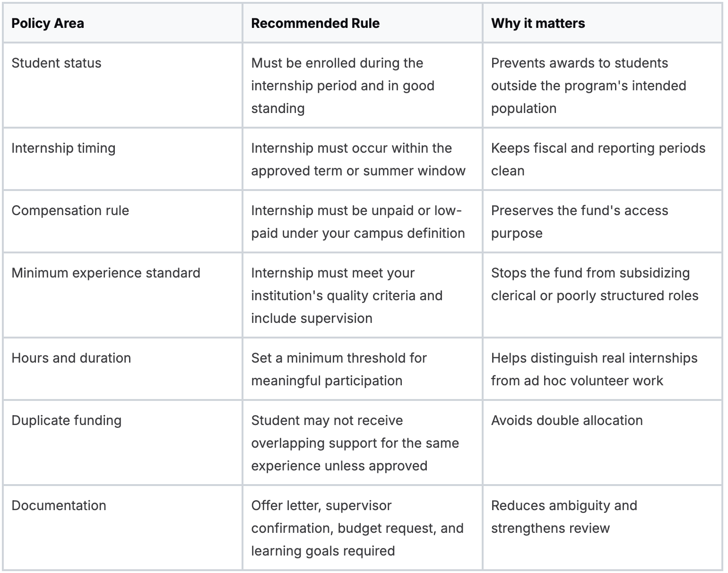This screenshot has height=573, width=728.
Task: Select the Recommended Rule column header
Action: [315, 23]
